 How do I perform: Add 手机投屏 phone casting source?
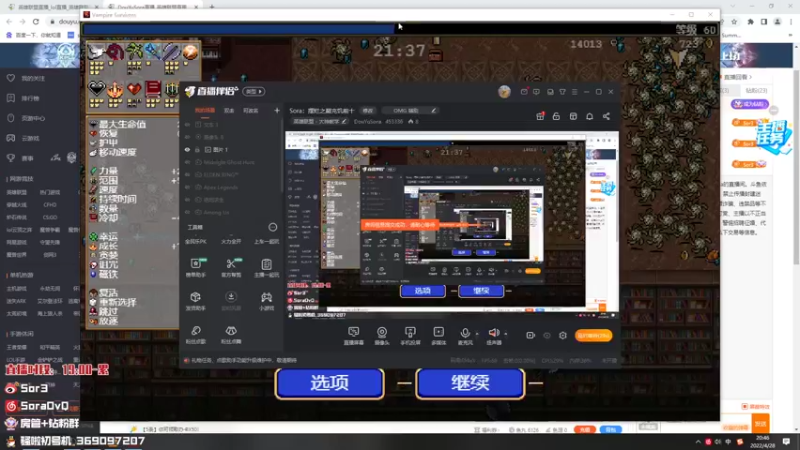[410, 336]
